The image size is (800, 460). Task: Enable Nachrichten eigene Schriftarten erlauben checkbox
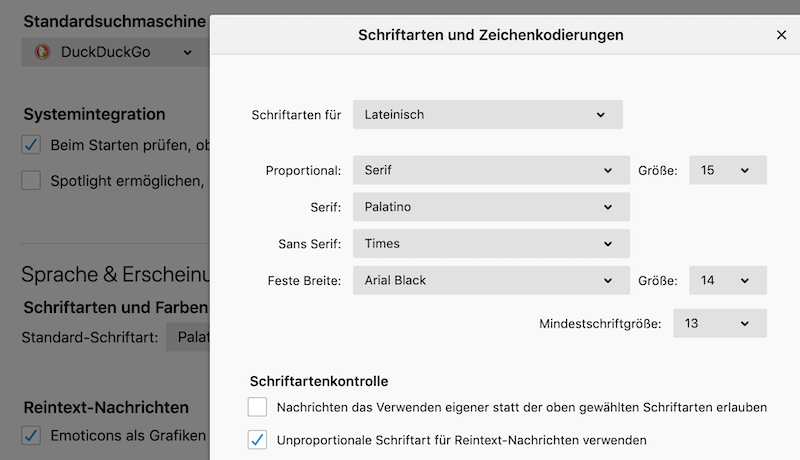pos(258,407)
